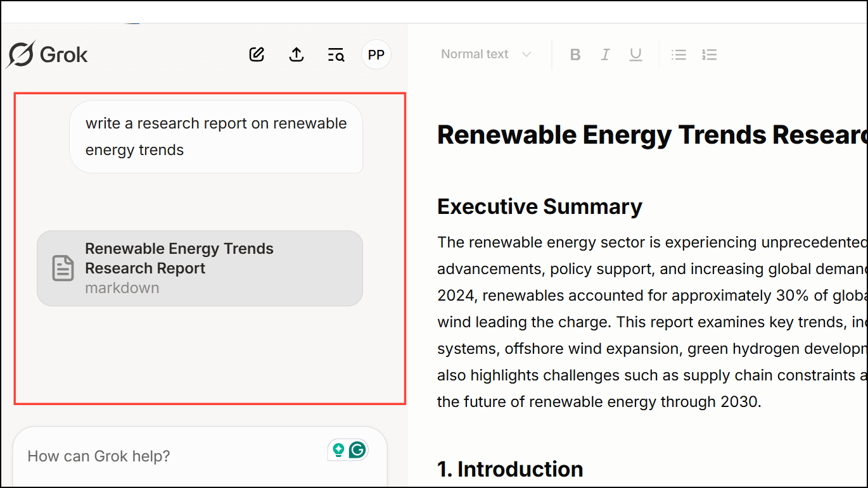Click the green Grammarly G icon
This screenshot has height=488, width=868.
point(358,450)
